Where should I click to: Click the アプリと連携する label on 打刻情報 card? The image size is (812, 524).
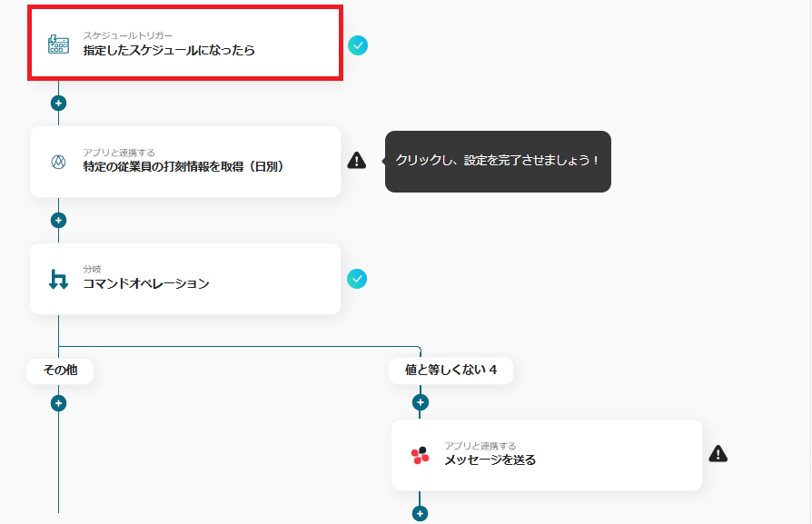coord(119,153)
